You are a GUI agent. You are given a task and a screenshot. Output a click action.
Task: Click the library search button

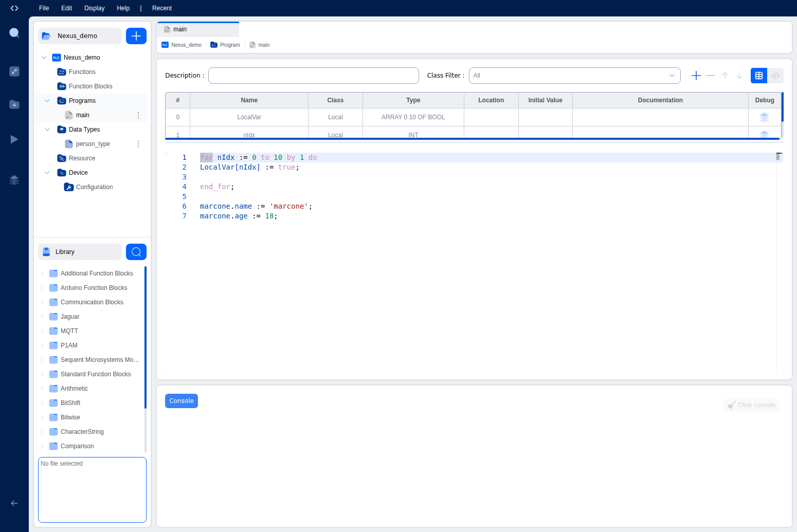[136, 252]
